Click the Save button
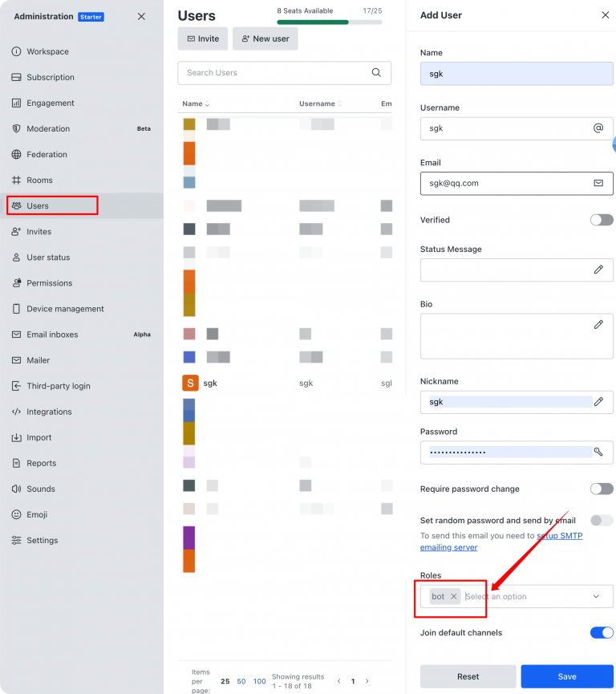This screenshot has height=694, width=616. tap(567, 676)
